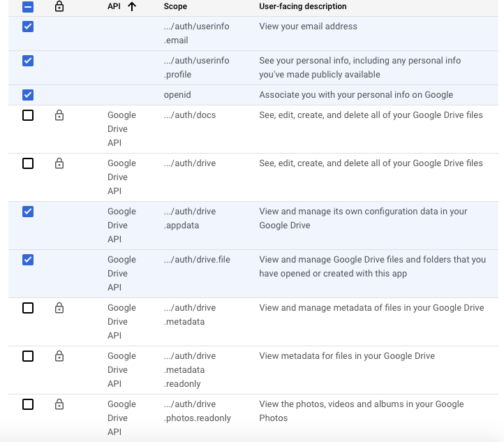The image size is (504, 442).
Task: Select Google Drive API cell in drive.file row
Action: point(121,274)
